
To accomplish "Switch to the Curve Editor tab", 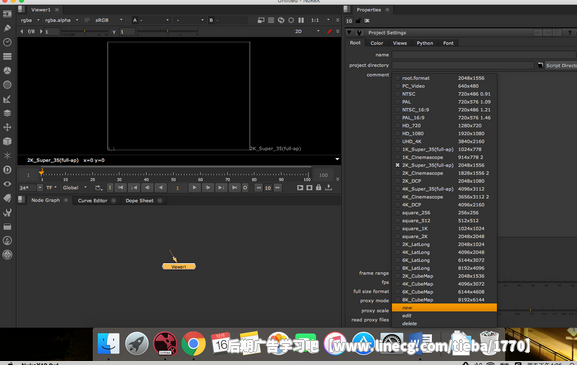I will [92, 201].
